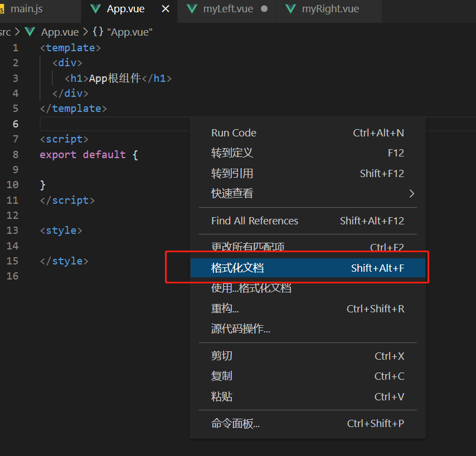Switch to the main.js tab

tap(26, 9)
